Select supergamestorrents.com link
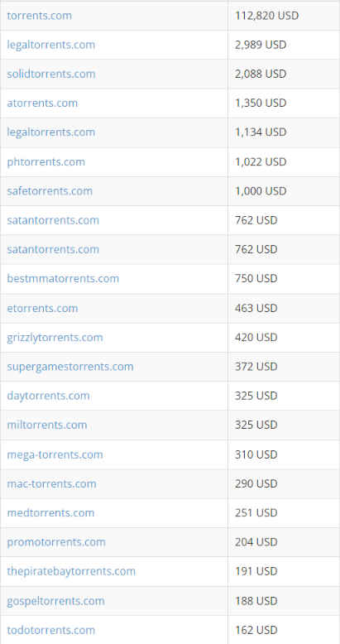Image resolution: width=340 pixels, height=644 pixels. 70,367
